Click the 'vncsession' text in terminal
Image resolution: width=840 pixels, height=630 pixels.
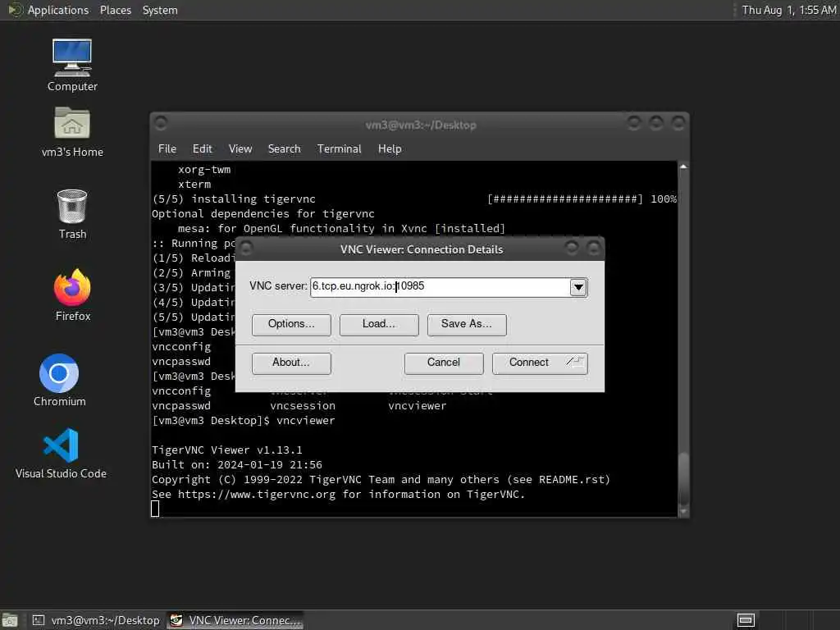[303, 405]
